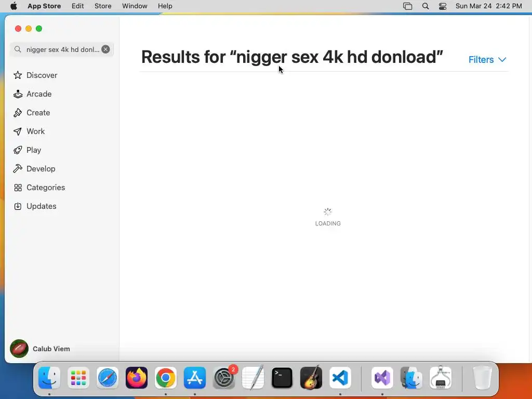
Task: Clear the search field text
Action: pyautogui.click(x=106, y=49)
